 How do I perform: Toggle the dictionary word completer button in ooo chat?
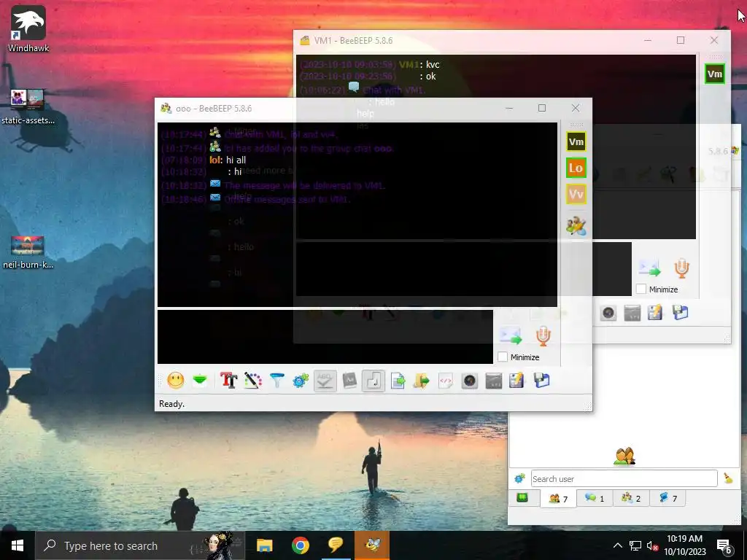(349, 381)
